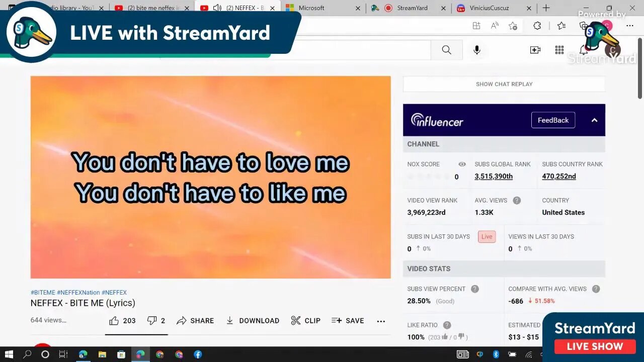Open Task View in taskbar
This screenshot has height=362, width=644.
(x=63, y=354)
